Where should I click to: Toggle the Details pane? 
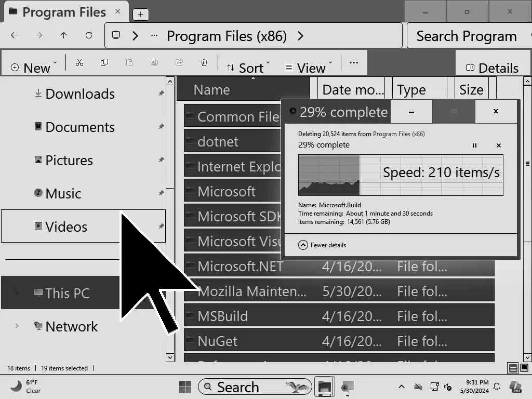[x=492, y=68]
